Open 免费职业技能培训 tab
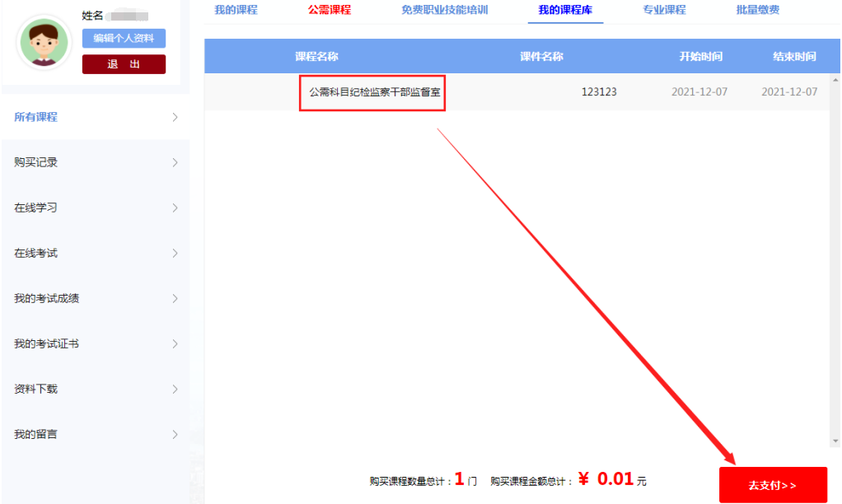The height and width of the screenshot is (504, 842). [x=444, y=10]
